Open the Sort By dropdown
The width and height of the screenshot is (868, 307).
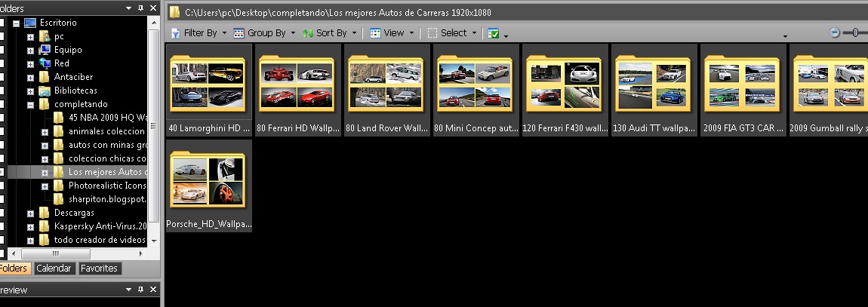(x=329, y=33)
